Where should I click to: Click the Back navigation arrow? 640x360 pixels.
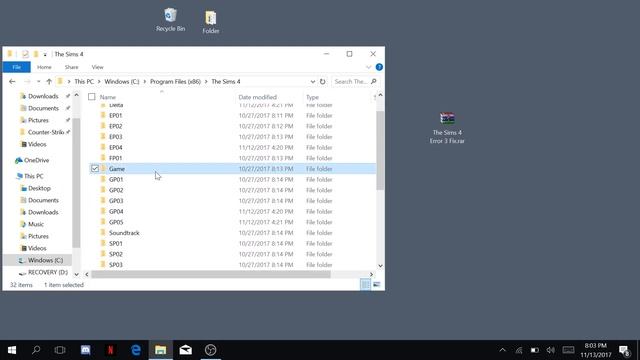pos(12,82)
